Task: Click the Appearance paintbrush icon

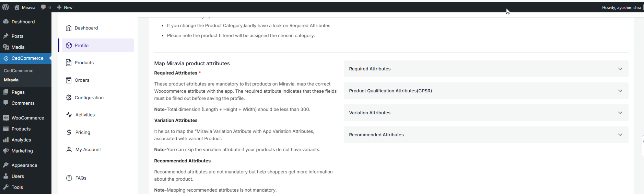Action: pyautogui.click(x=6, y=165)
